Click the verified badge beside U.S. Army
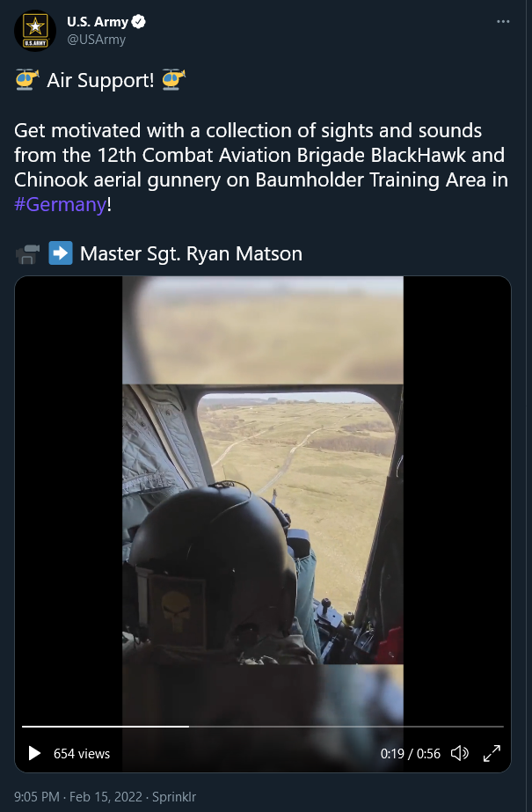This screenshot has width=532, height=812. (x=139, y=22)
